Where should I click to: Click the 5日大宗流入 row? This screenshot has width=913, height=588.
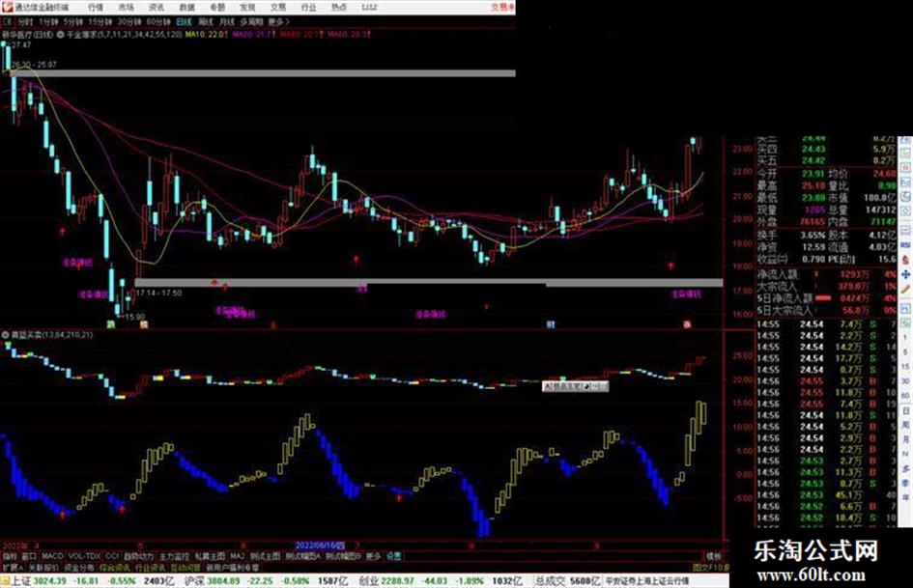(x=826, y=310)
